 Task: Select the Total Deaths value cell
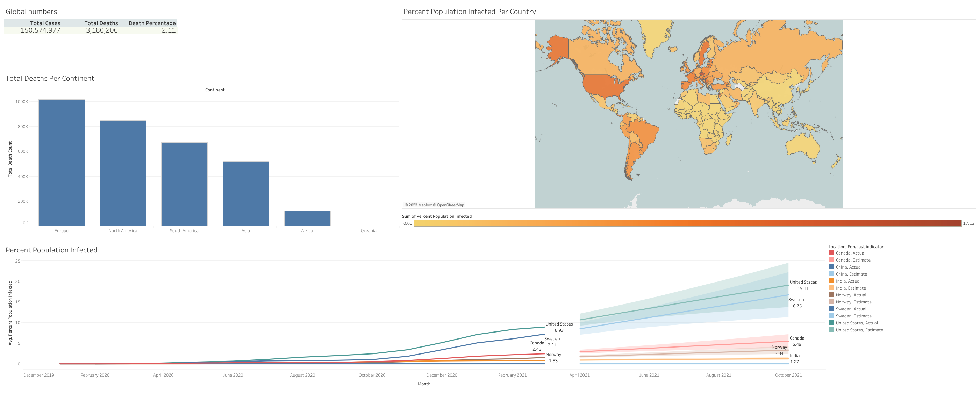[102, 30]
